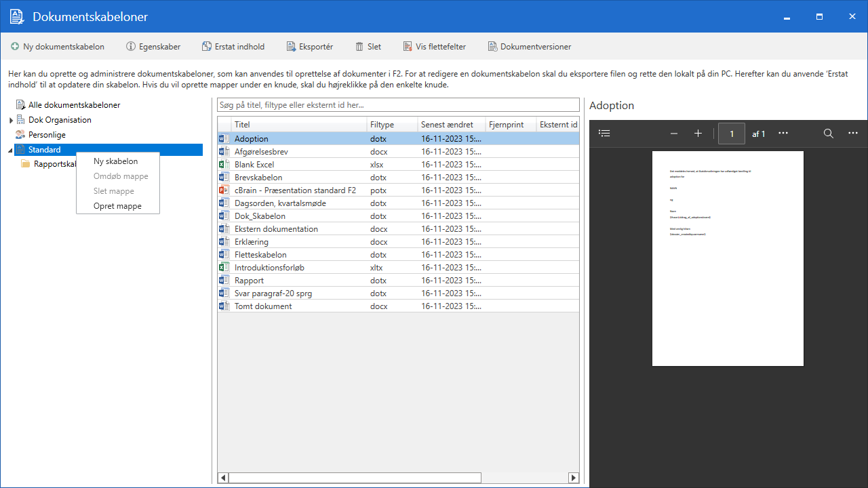Click Word icon of Dok_Skabelon row
This screenshot has height=488, width=868.
click(224, 216)
